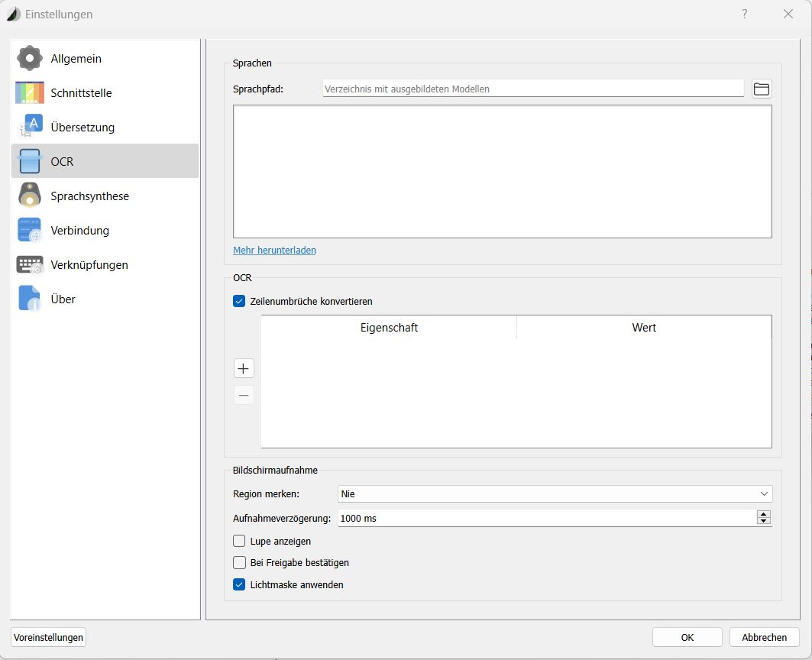Screen dimensions: 812x660
Task: Click the Sprachpfad text input field
Action: [532, 89]
